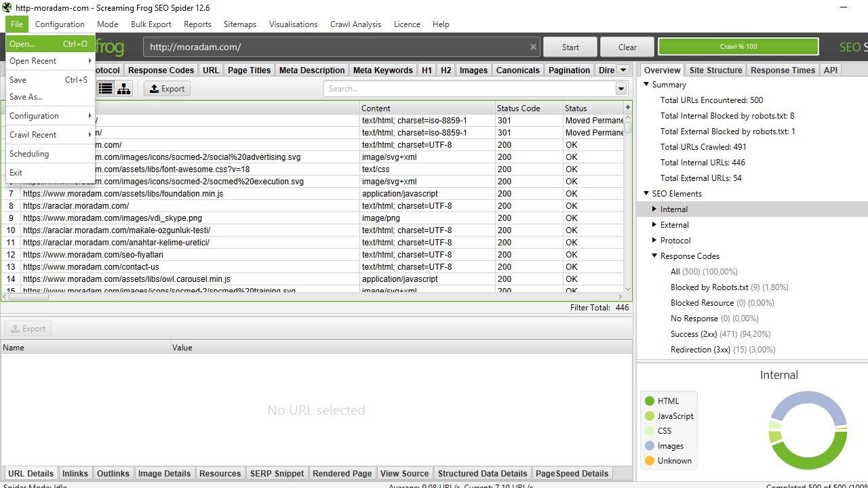This screenshot has width=868, height=488.
Task: Select the All (500) response codes filter
Action: click(x=704, y=272)
